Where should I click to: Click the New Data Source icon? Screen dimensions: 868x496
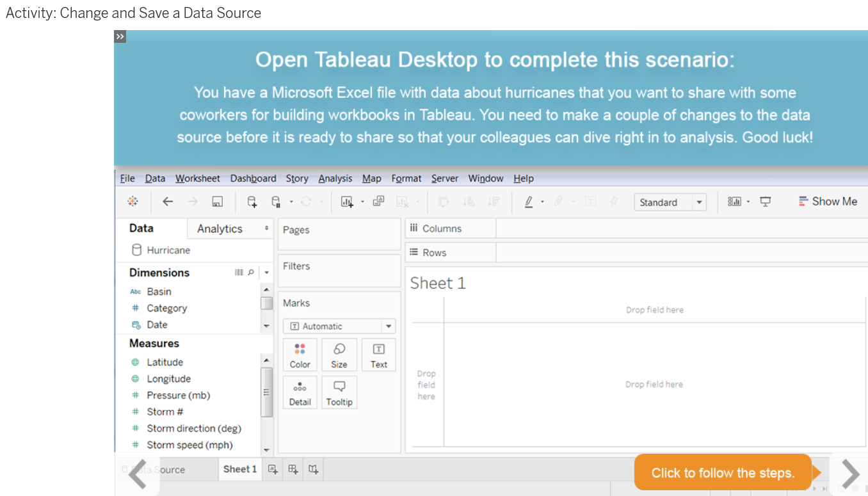click(x=252, y=202)
